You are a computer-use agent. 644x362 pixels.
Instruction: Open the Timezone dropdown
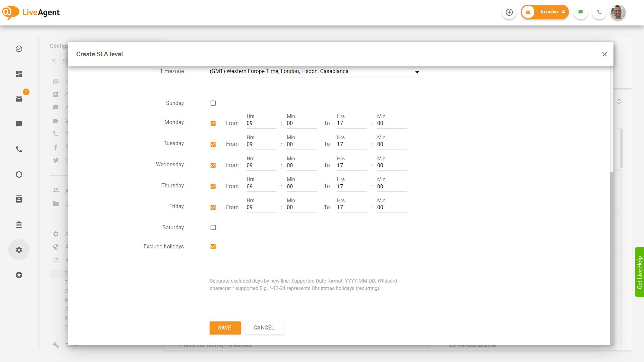click(x=417, y=72)
